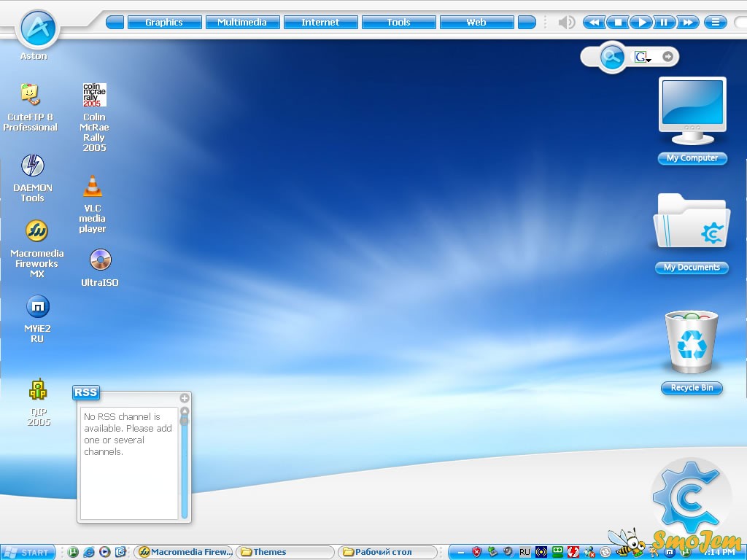This screenshot has height=560, width=747.
Task: Open the Tools toolbar menu
Action: [399, 23]
